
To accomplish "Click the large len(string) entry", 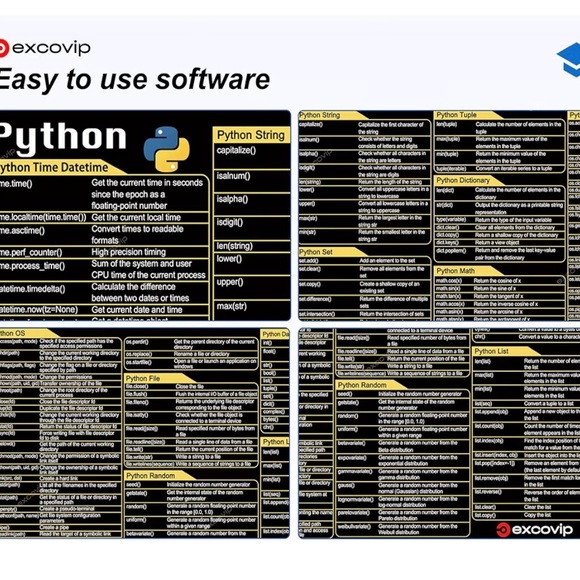I will [235, 246].
